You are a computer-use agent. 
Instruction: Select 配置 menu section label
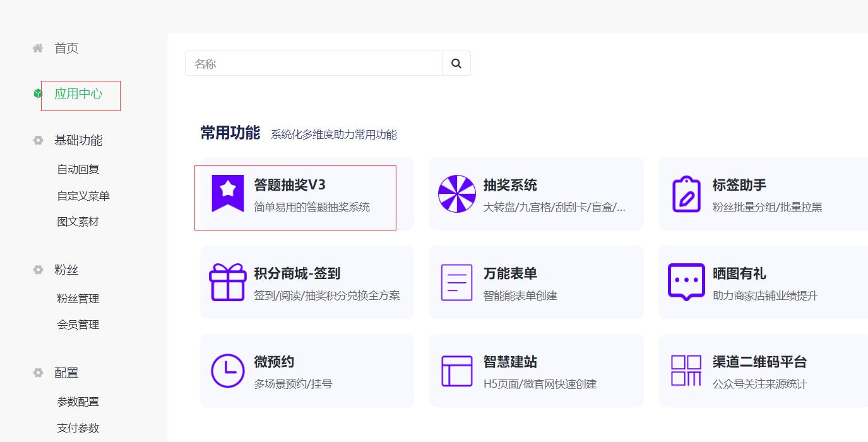(66, 373)
